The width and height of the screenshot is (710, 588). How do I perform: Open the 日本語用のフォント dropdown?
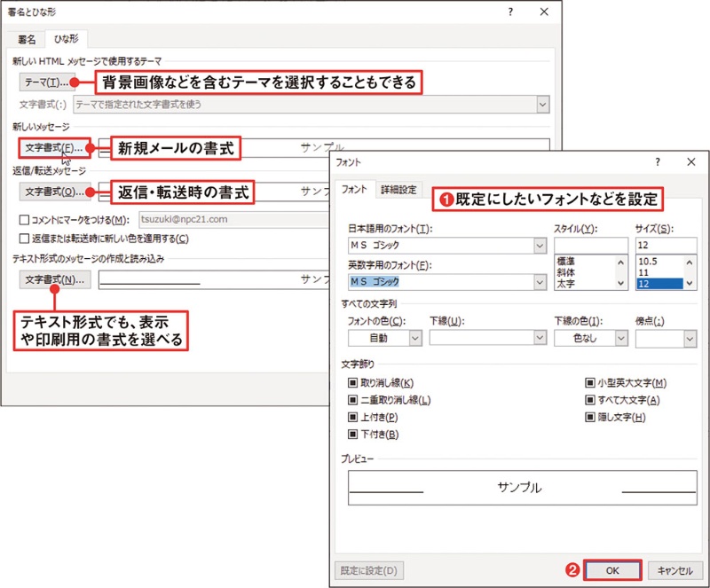(x=539, y=246)
